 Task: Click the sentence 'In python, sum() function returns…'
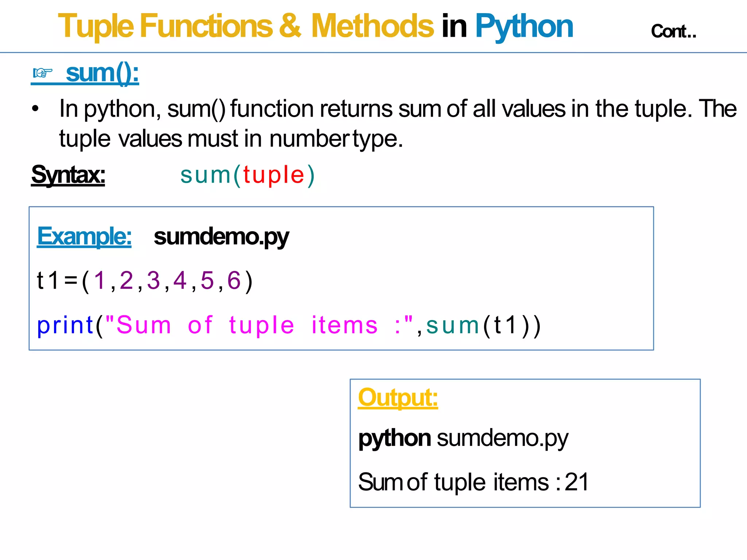[x=398, y=109]
